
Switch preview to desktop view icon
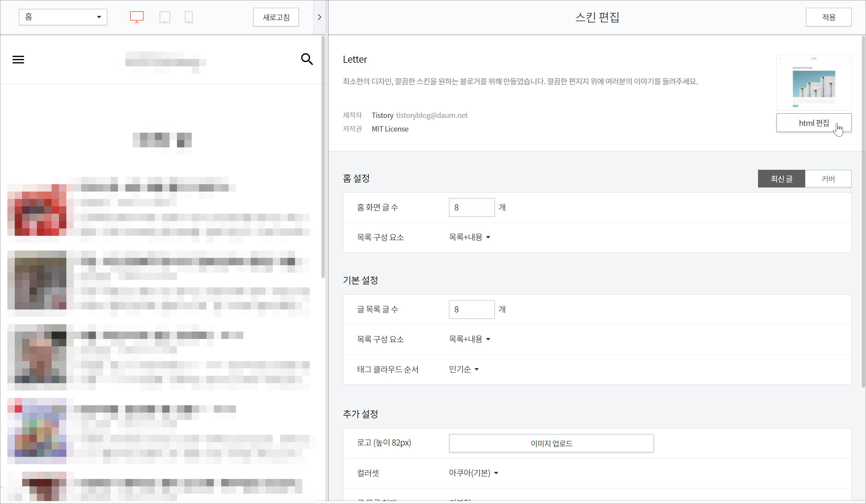pyautogui.click(x=137, y=17)
